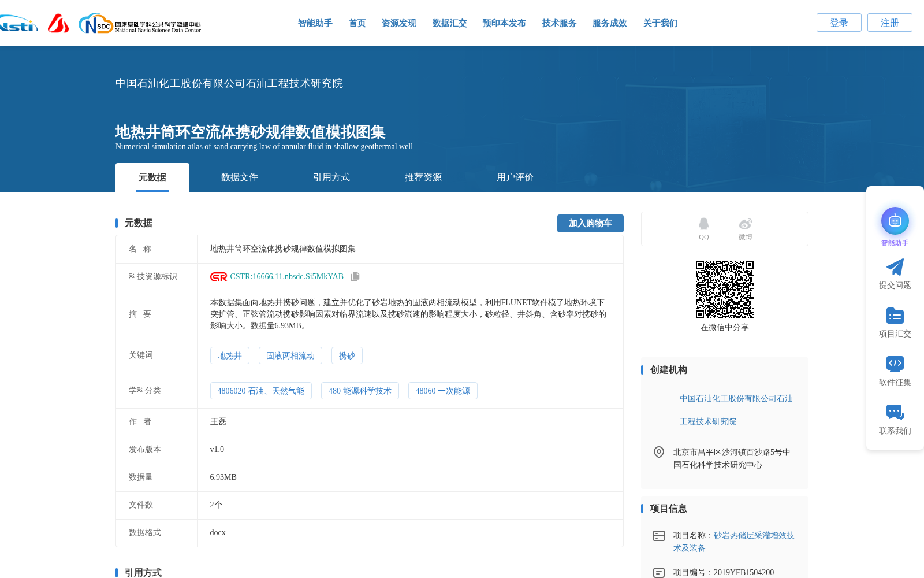Switch to the 数据文件 tab

(x=239, y=177)
